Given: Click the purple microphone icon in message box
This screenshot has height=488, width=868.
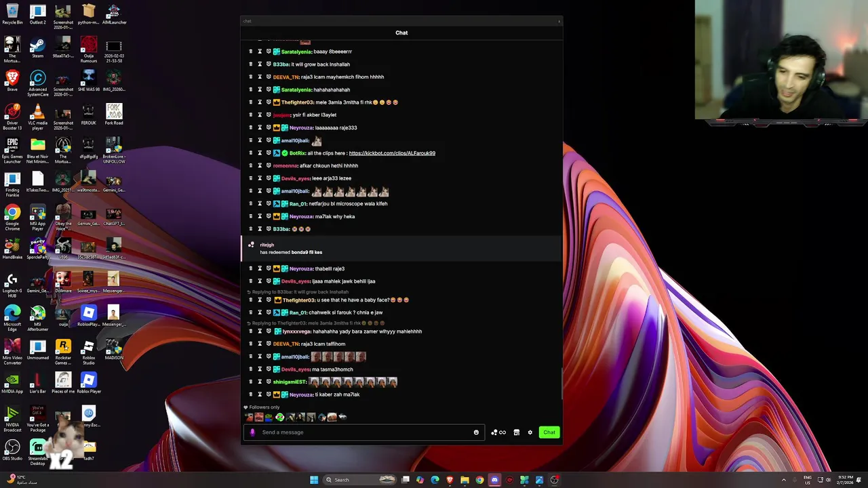Looking at the screenshot, I should tap(252, 432).
